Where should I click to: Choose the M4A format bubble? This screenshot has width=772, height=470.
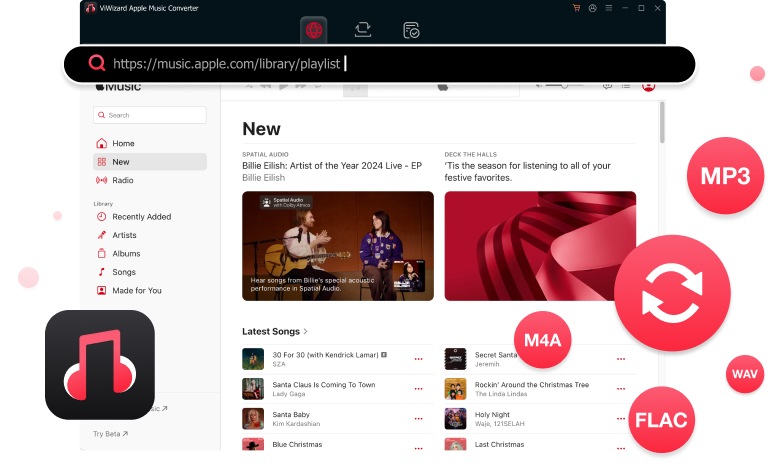543,340
